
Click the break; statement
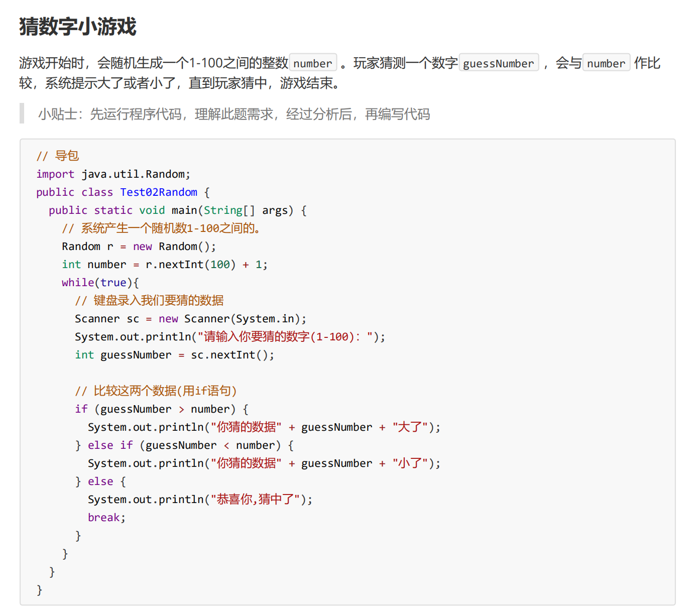pos(106,518)
